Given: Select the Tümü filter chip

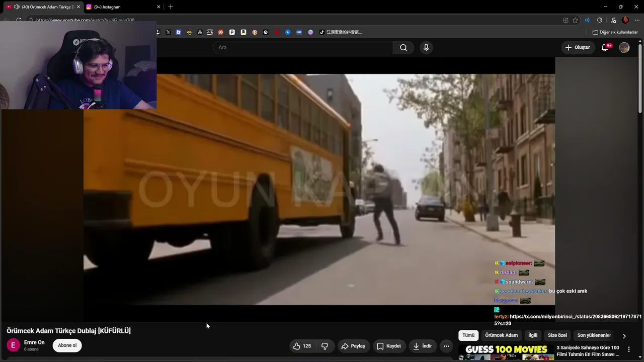Looking at the screenshot, I should coord(468,335).
